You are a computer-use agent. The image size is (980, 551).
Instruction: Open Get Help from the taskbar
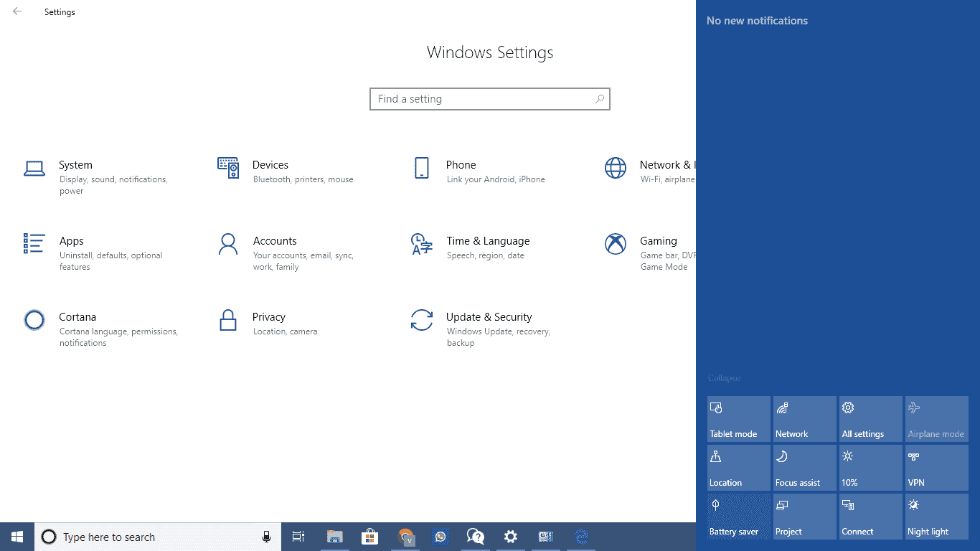pos(475,537)
